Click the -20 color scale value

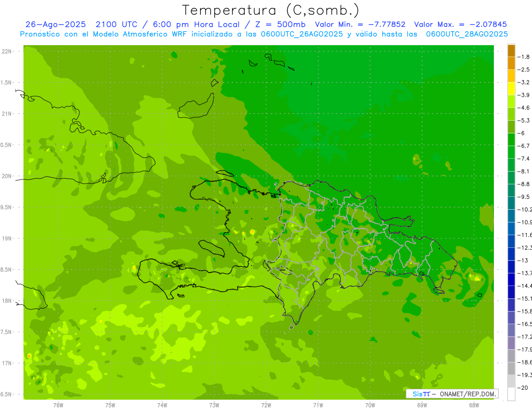pos(524,388)
